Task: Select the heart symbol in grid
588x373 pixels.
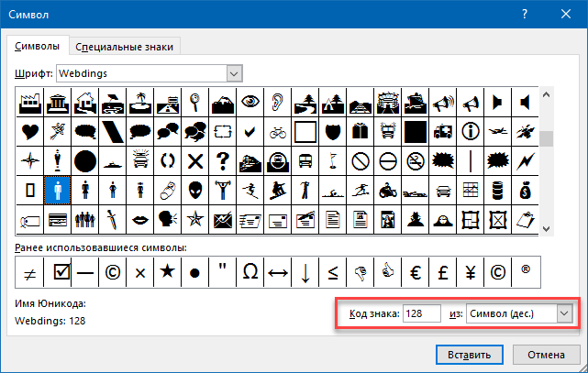Action: coord(30,132)
